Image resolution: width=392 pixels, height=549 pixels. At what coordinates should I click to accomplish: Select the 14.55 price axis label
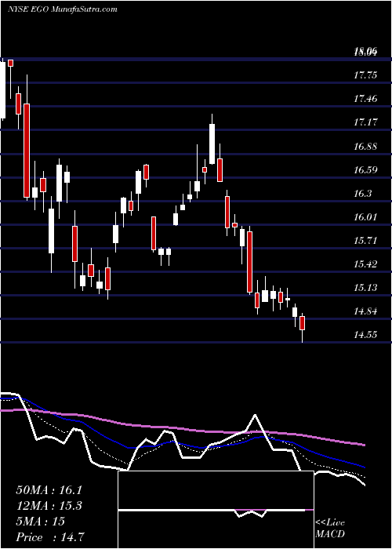tap(365, 335)
